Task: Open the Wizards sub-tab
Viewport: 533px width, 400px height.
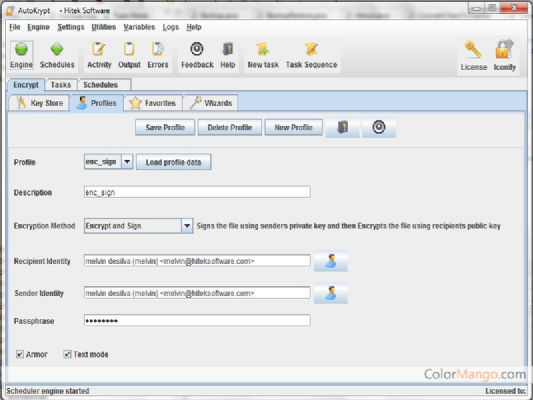Action: click(211, 103)
